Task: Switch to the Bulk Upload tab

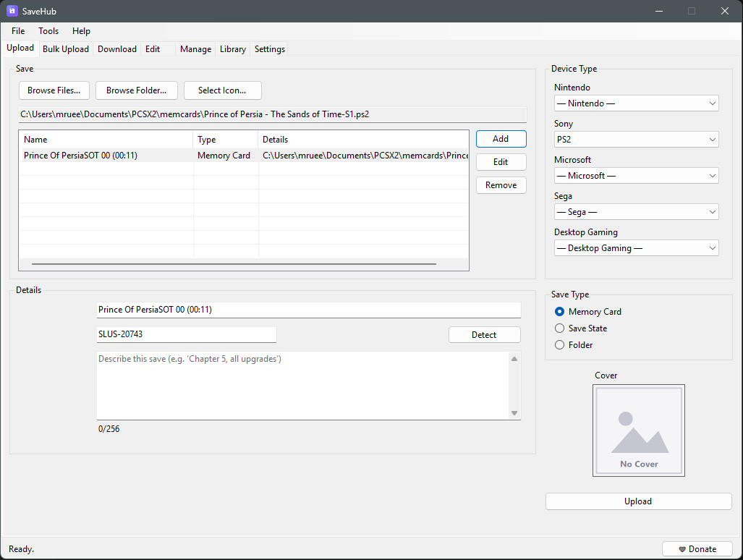Action: tap(65, 49)
